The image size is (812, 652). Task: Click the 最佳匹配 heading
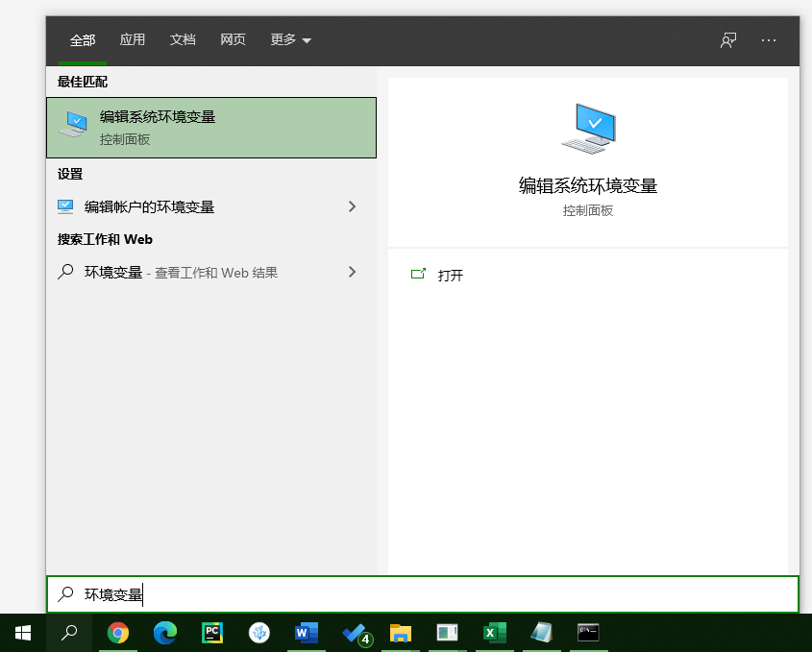click(83, 82)
